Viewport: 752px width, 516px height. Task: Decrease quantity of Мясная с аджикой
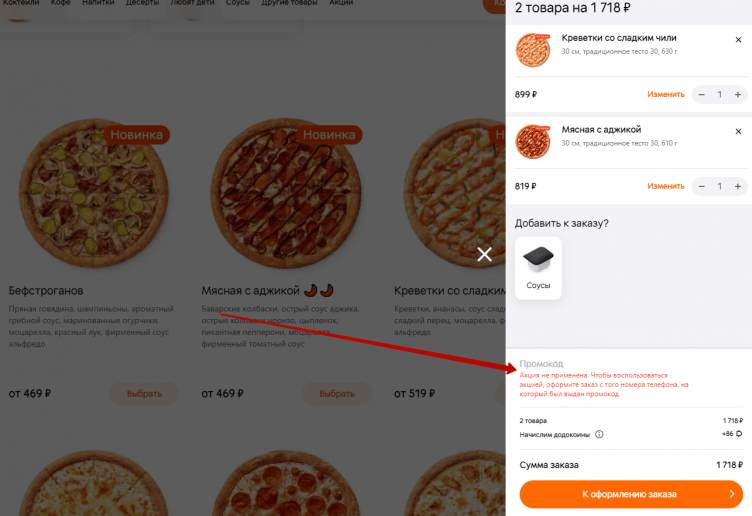[x=702, y=186]
